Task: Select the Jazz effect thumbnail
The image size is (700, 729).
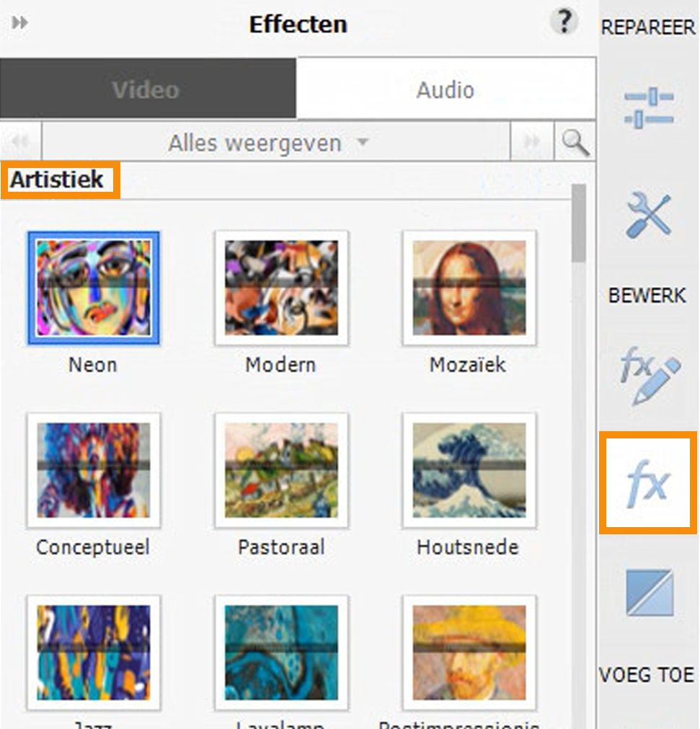Action: tap(94, 653)
